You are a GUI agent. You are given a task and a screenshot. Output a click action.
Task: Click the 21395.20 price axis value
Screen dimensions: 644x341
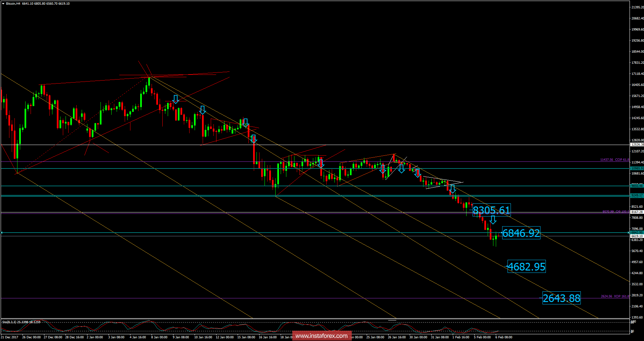coord(638,7)
